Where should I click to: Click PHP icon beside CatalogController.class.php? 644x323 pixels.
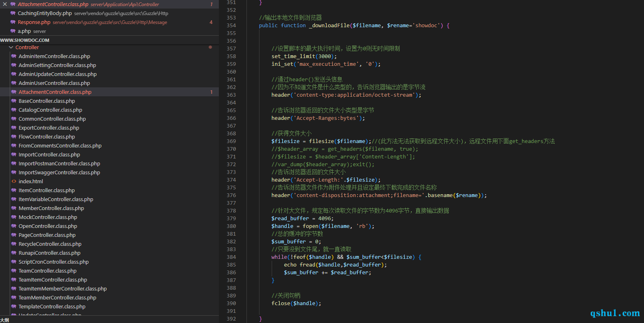[14, 110]
